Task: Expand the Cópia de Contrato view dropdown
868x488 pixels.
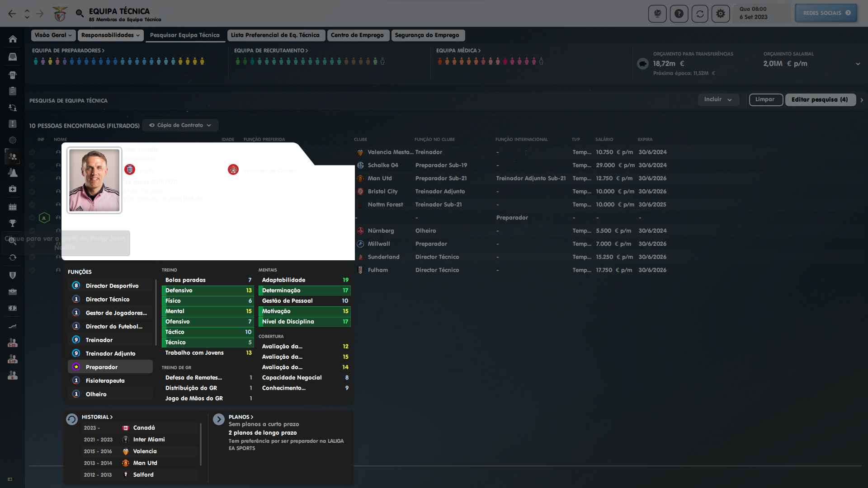Action: coord(180,125)
